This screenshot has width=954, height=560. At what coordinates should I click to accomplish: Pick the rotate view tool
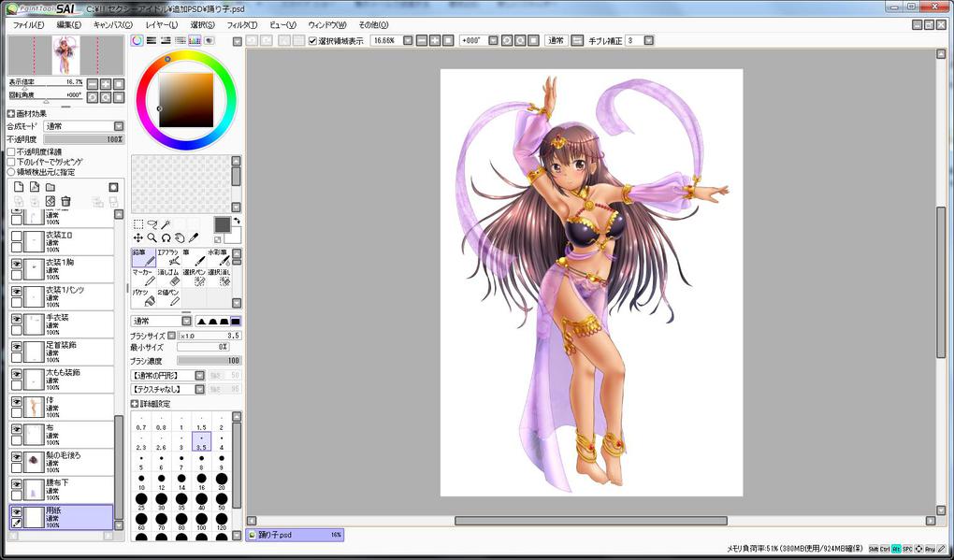point(166,237)
